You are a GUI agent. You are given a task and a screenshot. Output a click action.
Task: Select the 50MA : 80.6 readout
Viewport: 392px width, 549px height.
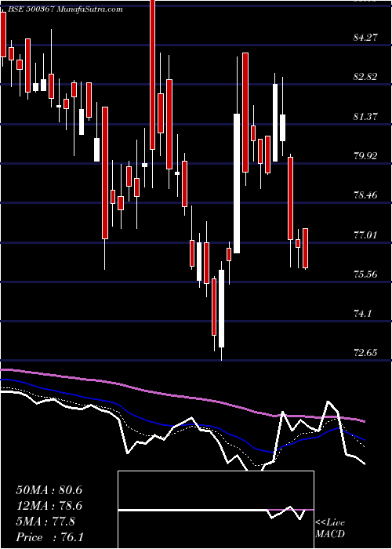(49, 490)
